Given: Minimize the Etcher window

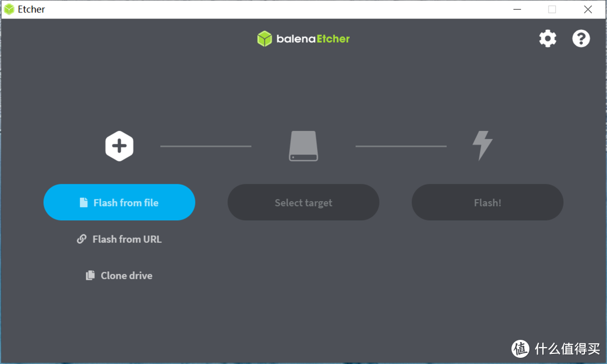Looking at the screenshot, I should [517, 10].
